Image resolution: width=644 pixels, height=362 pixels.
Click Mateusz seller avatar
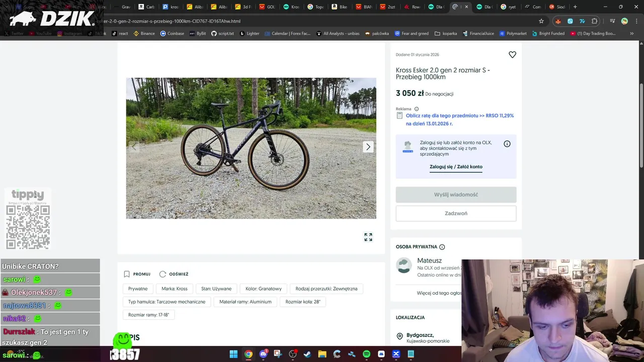pyautogui.click(x=404, y=265)
